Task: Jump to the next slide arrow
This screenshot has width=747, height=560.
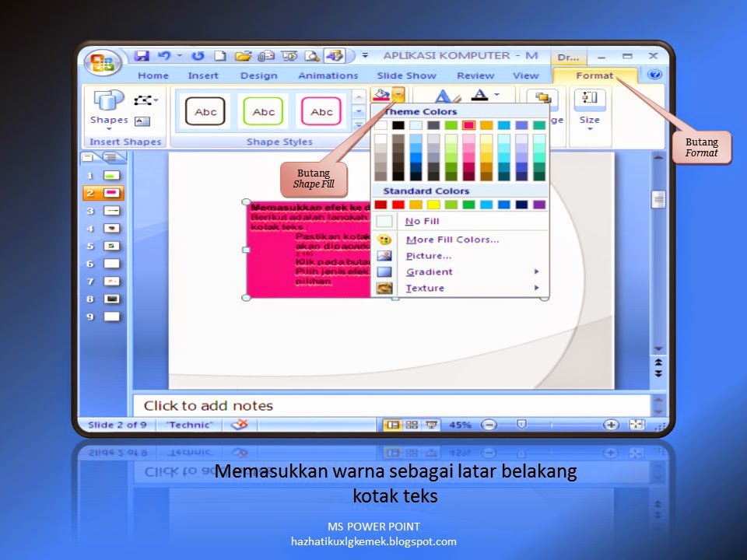Action: click(x=658, y=374)
